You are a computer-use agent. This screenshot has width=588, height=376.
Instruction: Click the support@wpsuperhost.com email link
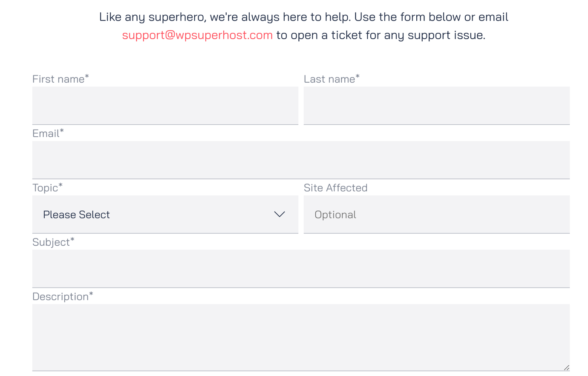coord(197,35)
